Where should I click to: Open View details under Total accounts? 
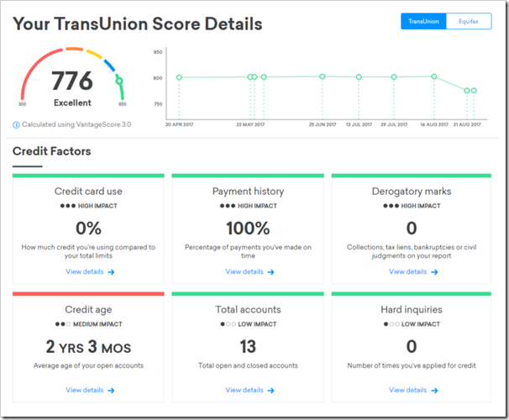point(249,390)
